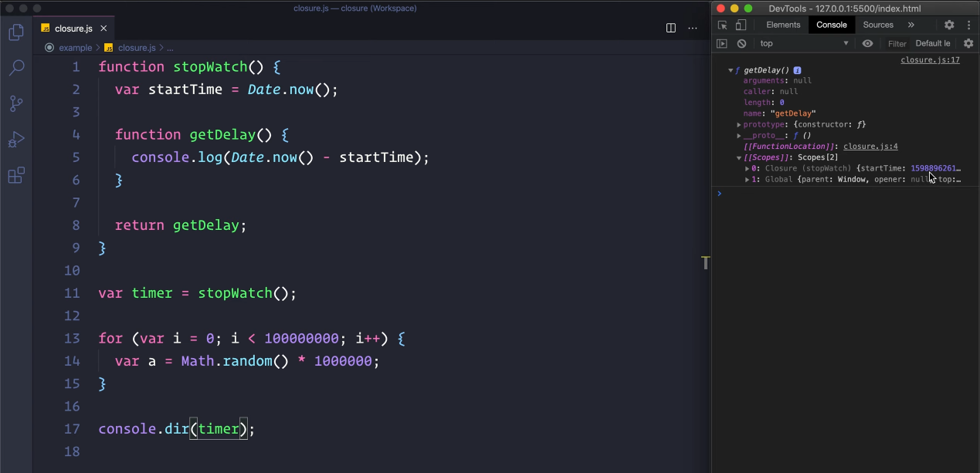
Task: Click the example folder breadcrumb
Action: [75, 48]
